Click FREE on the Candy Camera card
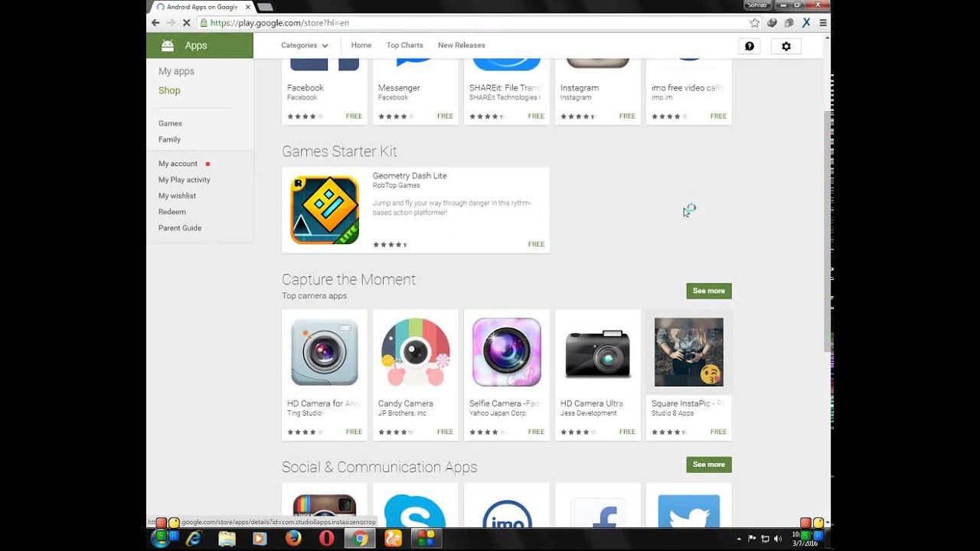 pos(445,432)
